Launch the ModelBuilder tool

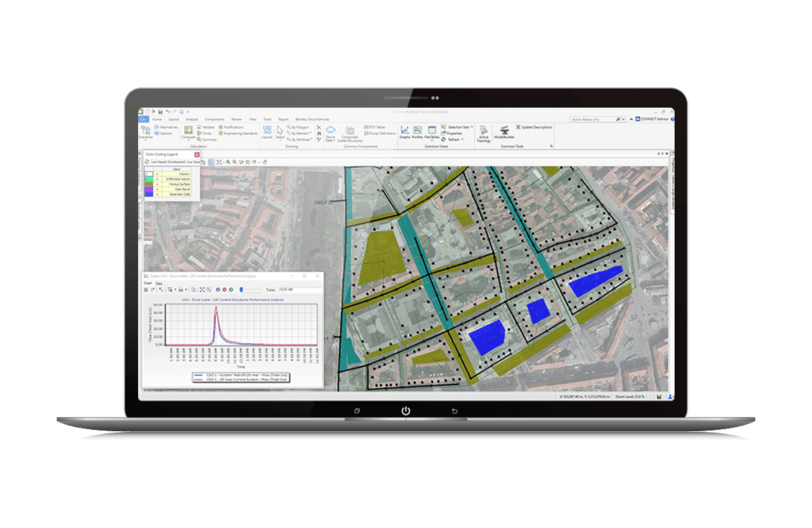coord(504,132)
